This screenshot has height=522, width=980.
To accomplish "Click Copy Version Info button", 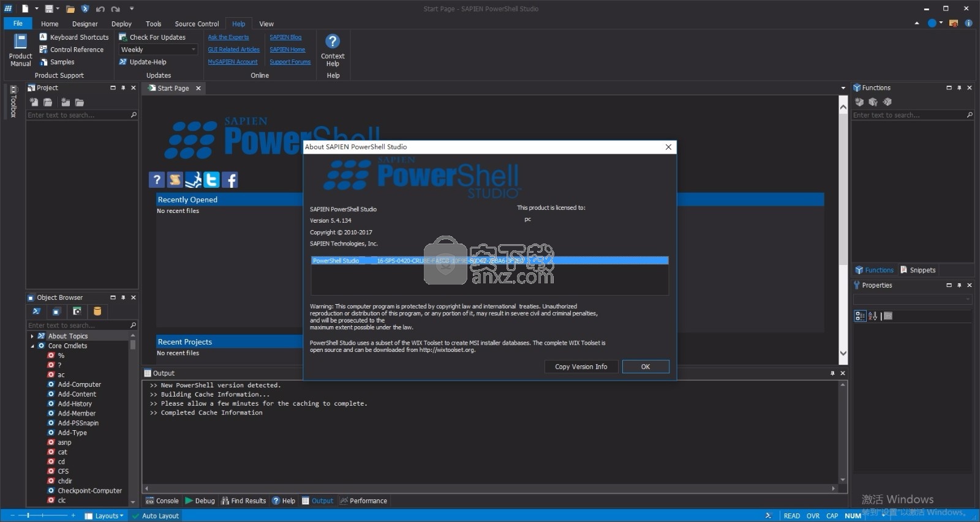I will point(581,367).
